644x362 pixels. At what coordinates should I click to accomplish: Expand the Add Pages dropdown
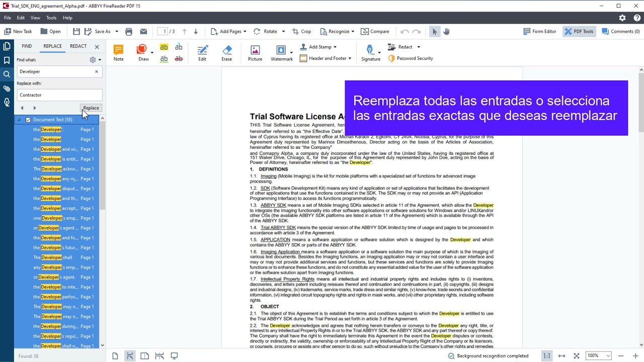tap(245, 31)
